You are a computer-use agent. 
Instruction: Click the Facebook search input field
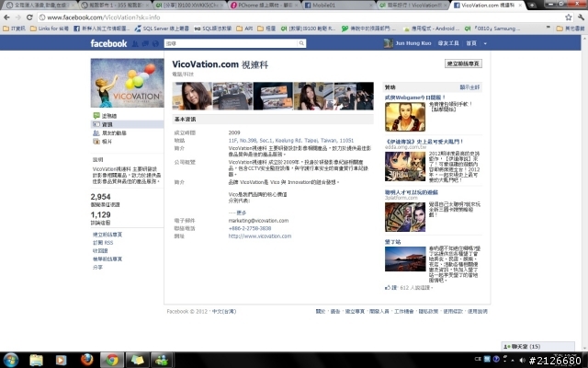[x=231, y=43]
